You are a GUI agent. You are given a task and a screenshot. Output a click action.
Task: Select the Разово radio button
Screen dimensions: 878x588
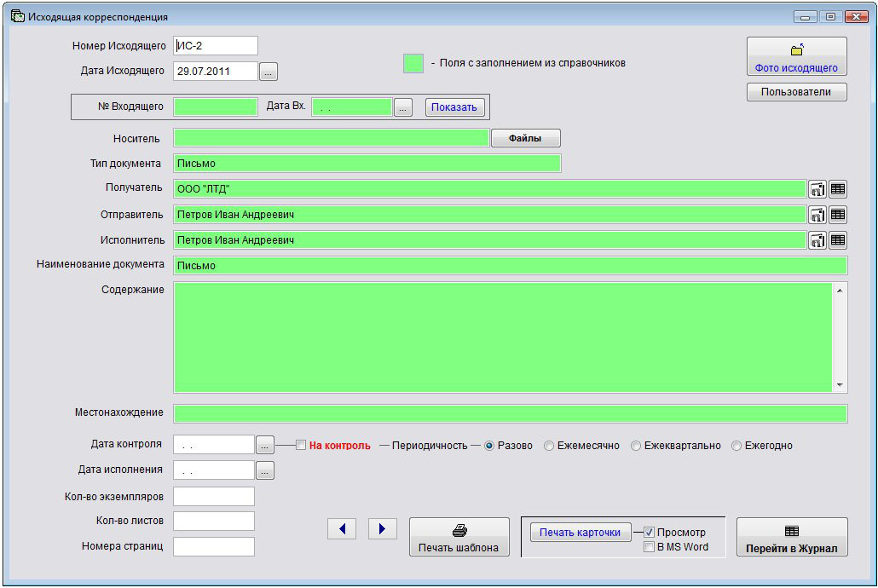click(x=488, y=446)
